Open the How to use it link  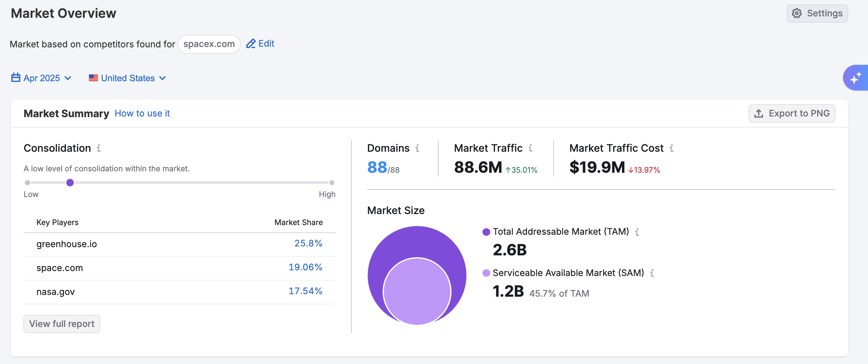142,114
